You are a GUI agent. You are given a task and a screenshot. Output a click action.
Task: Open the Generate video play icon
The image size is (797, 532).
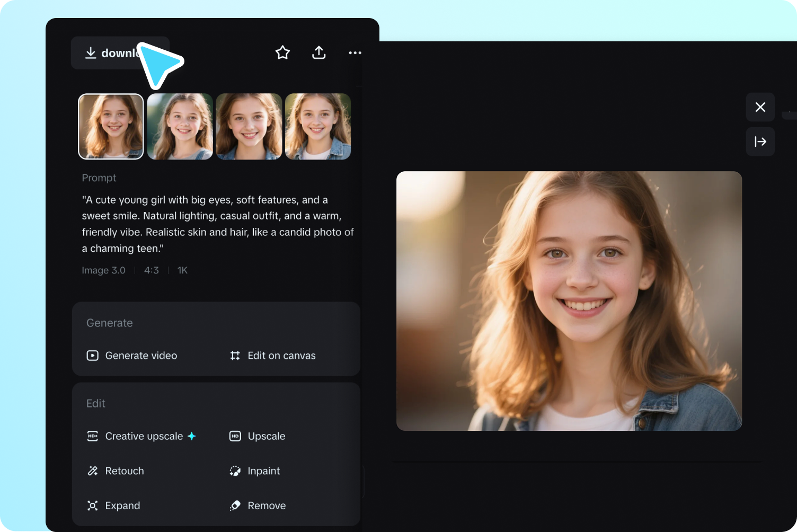(x=92, y=356)
